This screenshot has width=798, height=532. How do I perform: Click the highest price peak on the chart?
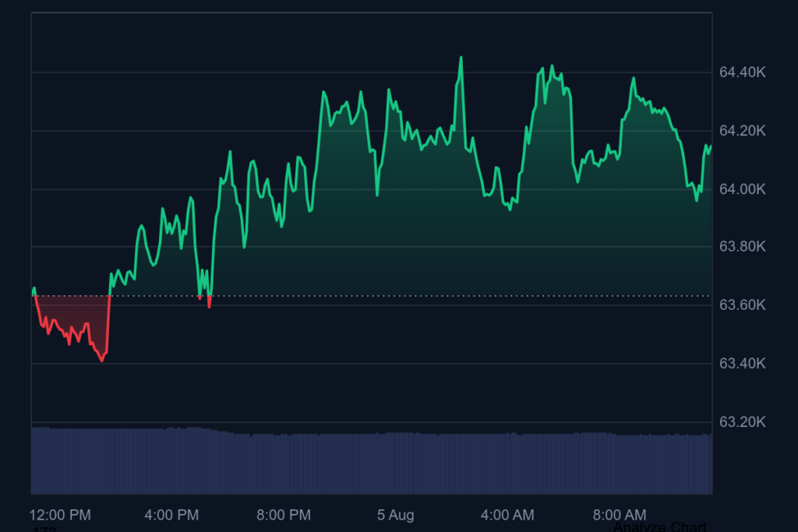461,58
